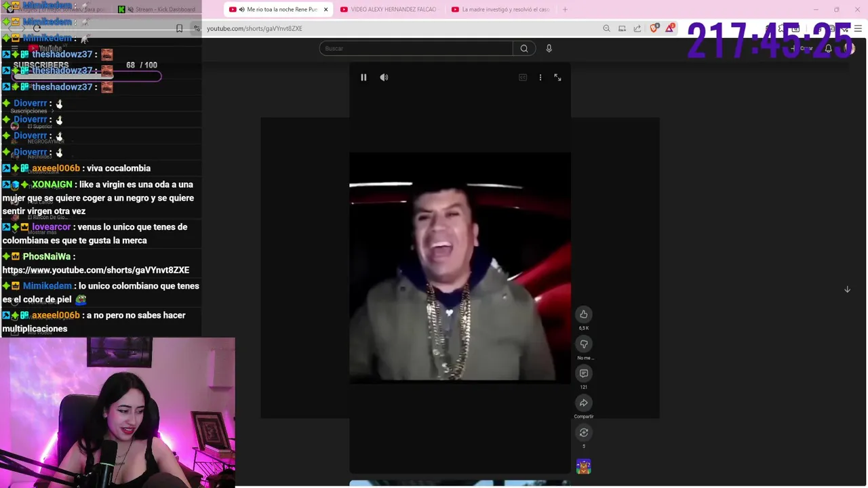
Task: Click the Crear create button
Action: [x=803, y=48]
